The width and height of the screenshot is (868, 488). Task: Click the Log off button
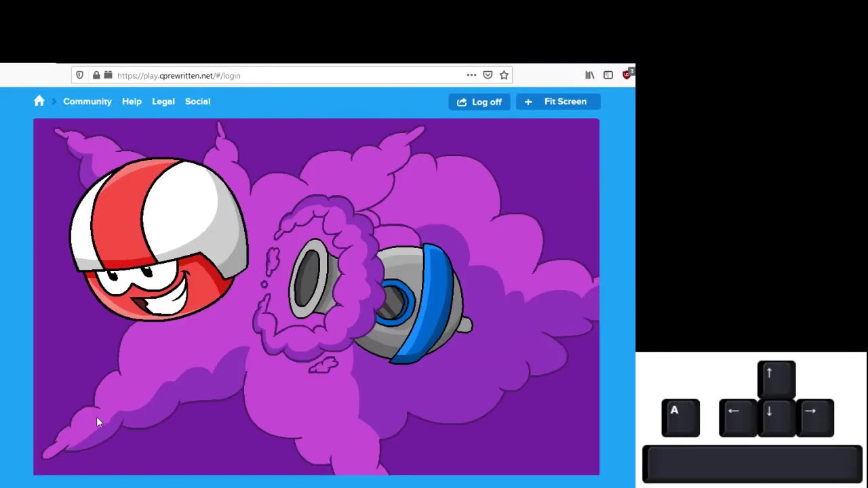[x=479, y=102]
